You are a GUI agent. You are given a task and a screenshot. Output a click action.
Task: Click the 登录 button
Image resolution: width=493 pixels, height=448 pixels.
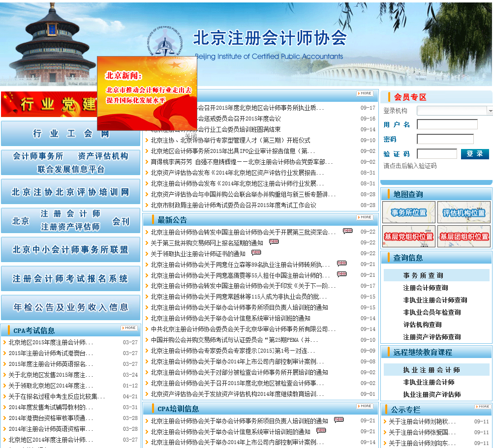[x=475, y=153]
